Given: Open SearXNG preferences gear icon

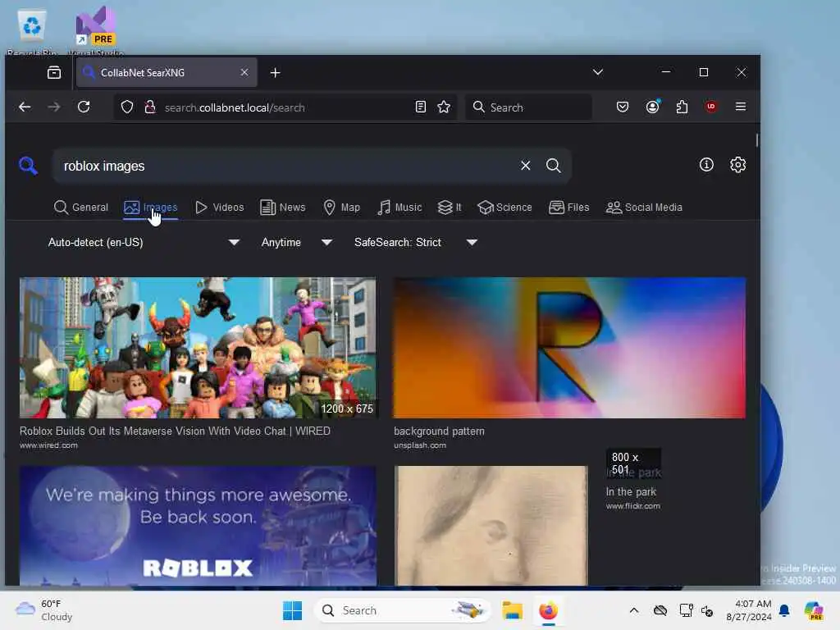Looking at the screenshot, I should point(737,164).
